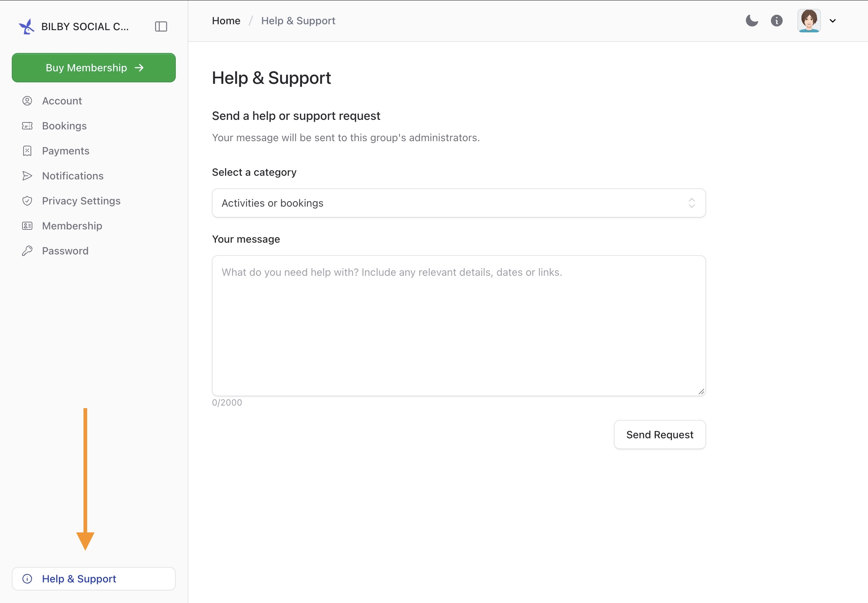
Task: Go to the Bookings page
Action: [94, 126]
